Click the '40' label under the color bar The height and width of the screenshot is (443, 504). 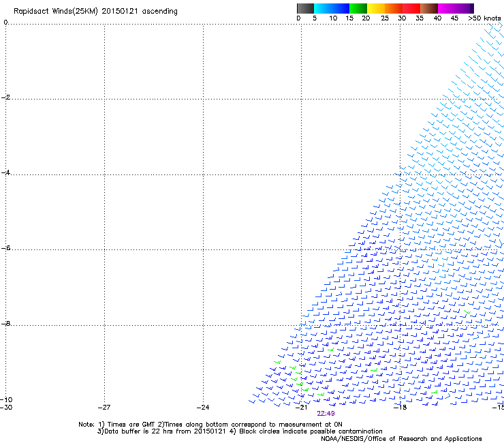click(437, 18)
